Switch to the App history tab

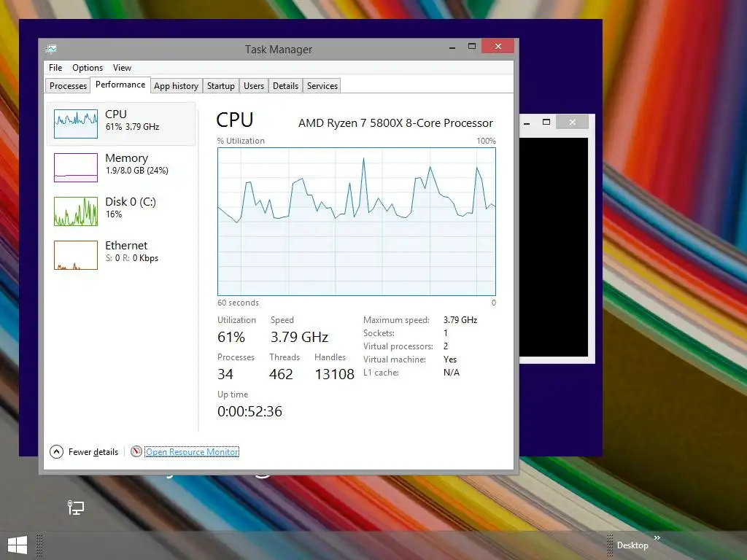[176, 86]
